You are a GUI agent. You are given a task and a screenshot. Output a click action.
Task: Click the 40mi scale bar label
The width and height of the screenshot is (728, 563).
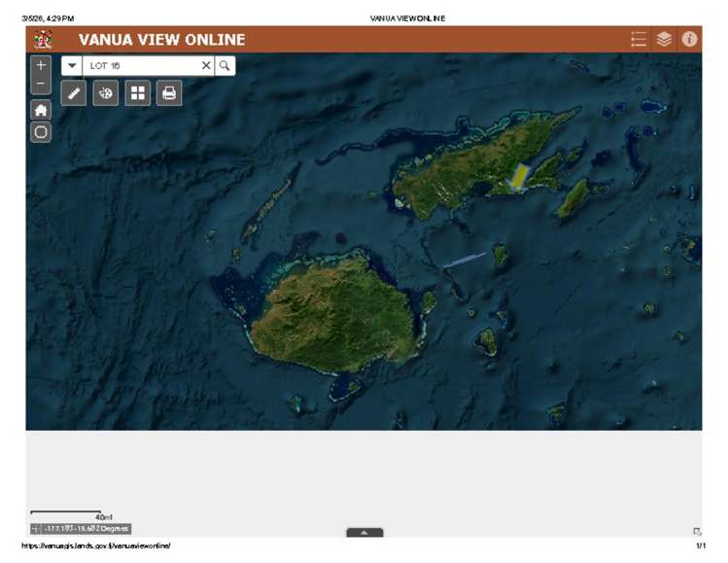coord(104,517)
